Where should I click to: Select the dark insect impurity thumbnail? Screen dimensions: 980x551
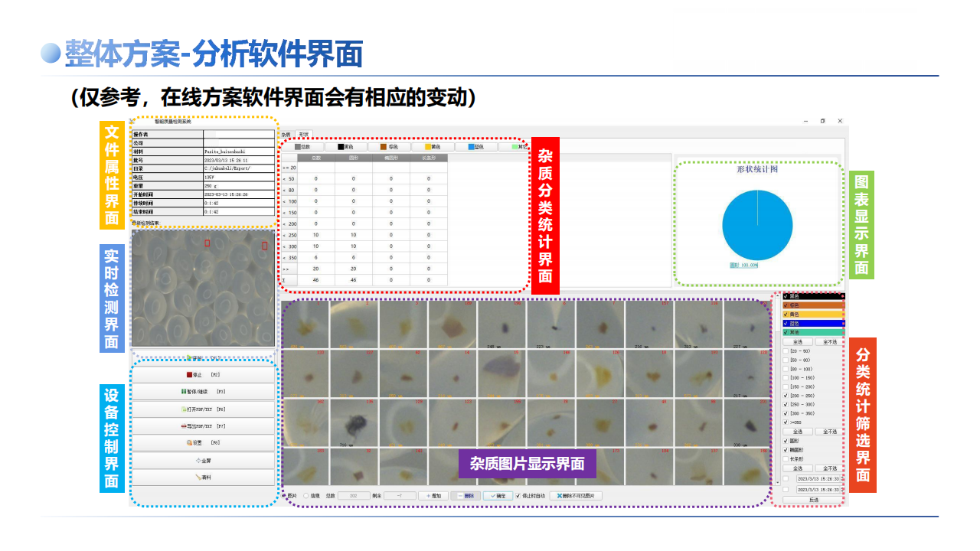pos(354,422)
